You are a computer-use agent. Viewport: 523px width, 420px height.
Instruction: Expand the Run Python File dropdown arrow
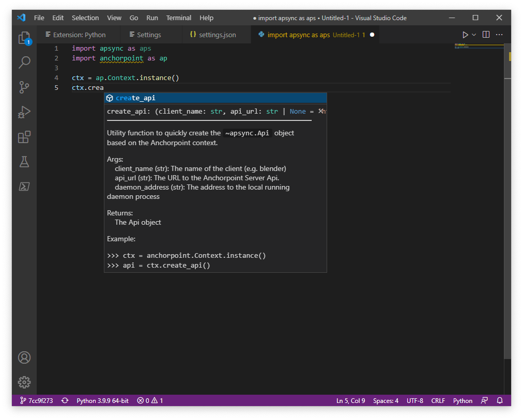point(474,35)
